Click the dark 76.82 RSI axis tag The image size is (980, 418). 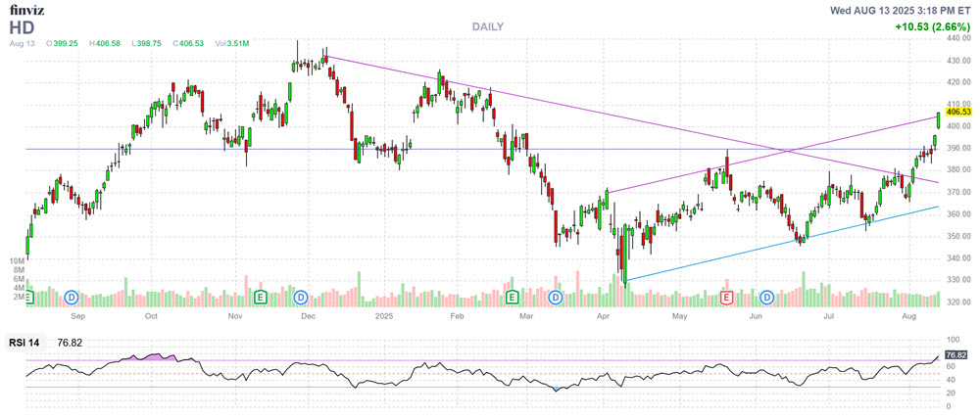(956, 354)
